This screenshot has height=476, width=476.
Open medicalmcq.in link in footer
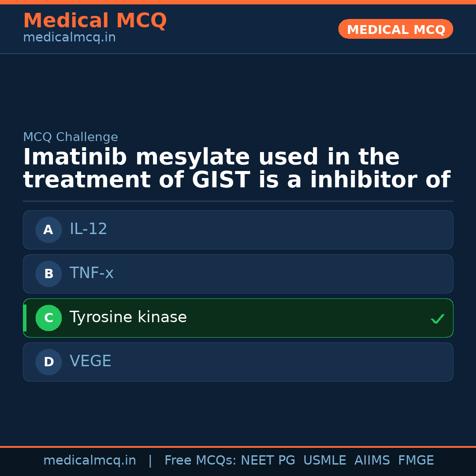click(x=89, y=461)
